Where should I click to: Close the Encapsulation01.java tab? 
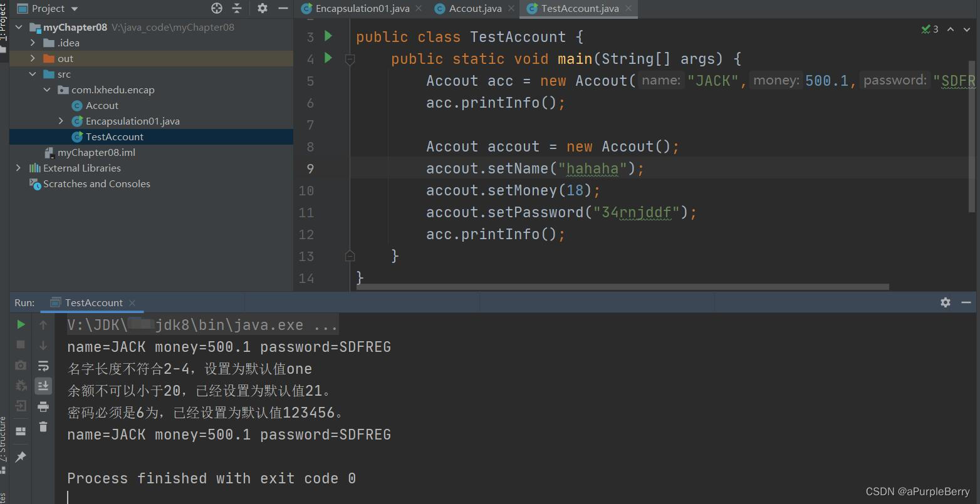click(419, 8)
